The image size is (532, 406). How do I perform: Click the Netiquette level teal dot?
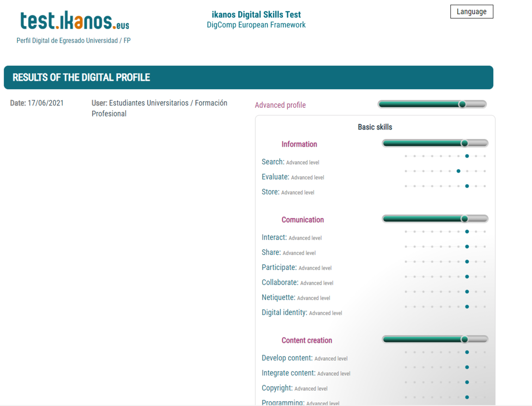(x=467, y=292)
